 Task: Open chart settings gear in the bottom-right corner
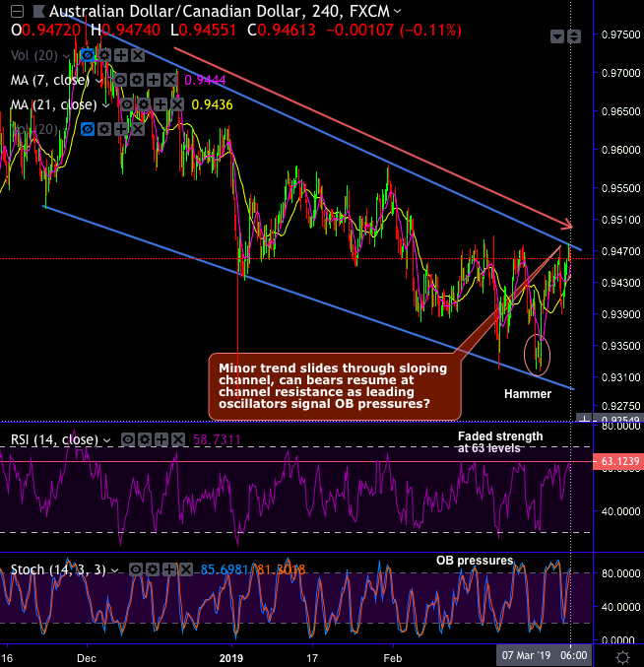pyautogui.click(x=623, y=657)
